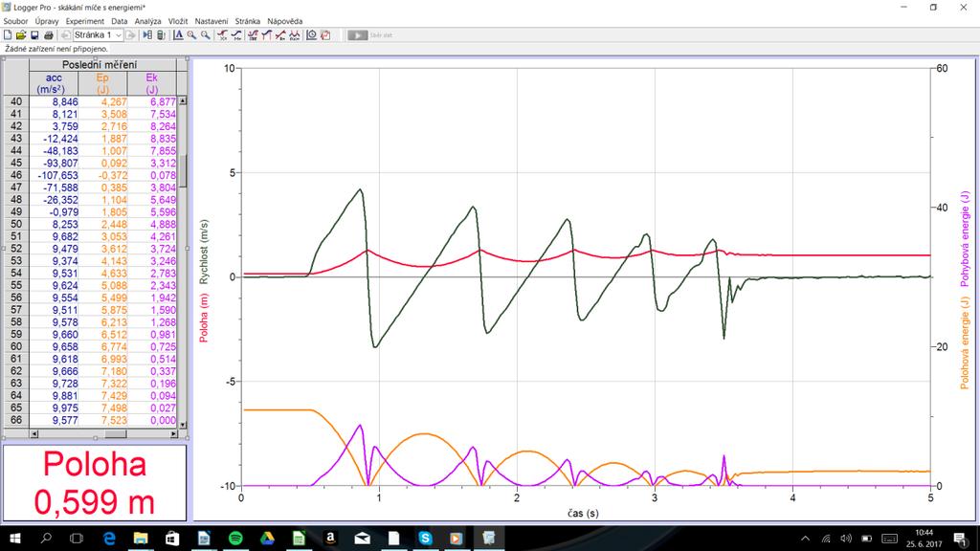Activate the Examine tool
This screenshot has width=980, height=551.
tap(222, 35)
